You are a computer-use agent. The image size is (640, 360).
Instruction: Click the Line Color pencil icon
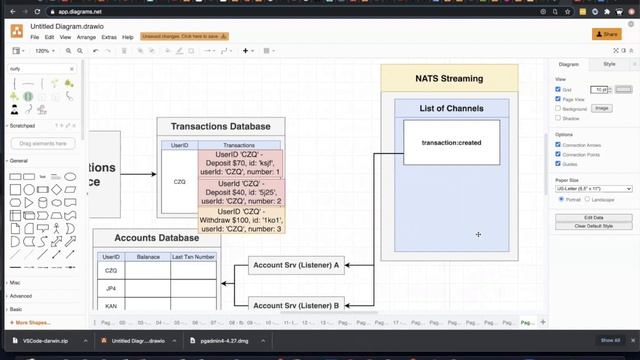(179, 51)
